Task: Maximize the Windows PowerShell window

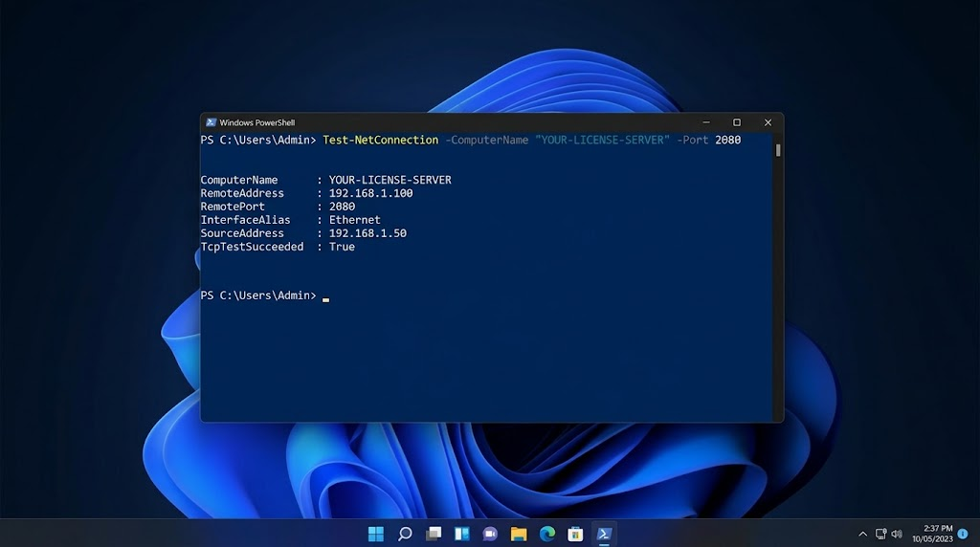Action: 737,122
